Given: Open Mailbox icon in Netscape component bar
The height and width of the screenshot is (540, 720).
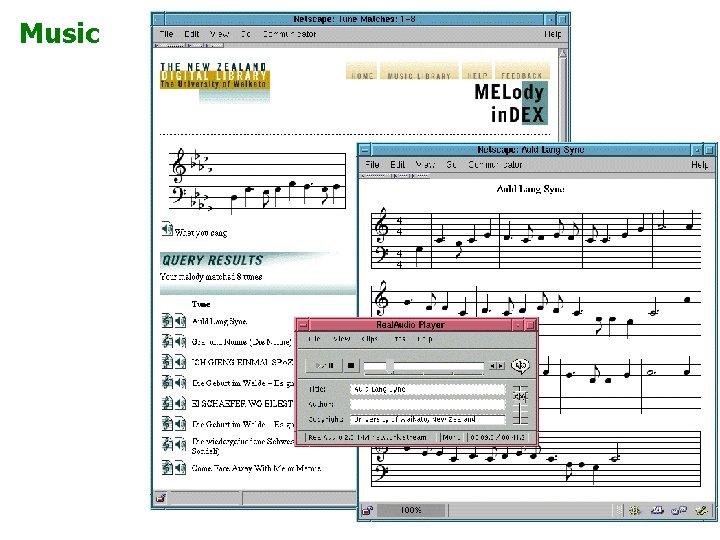Looking at the screenshot, I should click(x=657, y=510).
